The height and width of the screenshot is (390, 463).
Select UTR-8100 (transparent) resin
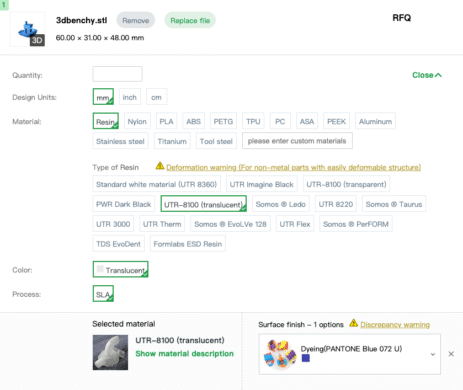346,184
